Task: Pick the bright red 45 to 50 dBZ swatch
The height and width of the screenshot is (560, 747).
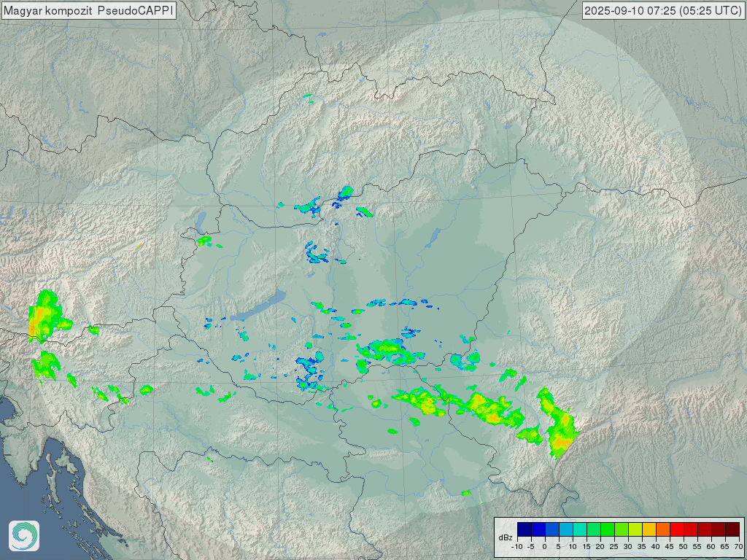Action: 677,529
